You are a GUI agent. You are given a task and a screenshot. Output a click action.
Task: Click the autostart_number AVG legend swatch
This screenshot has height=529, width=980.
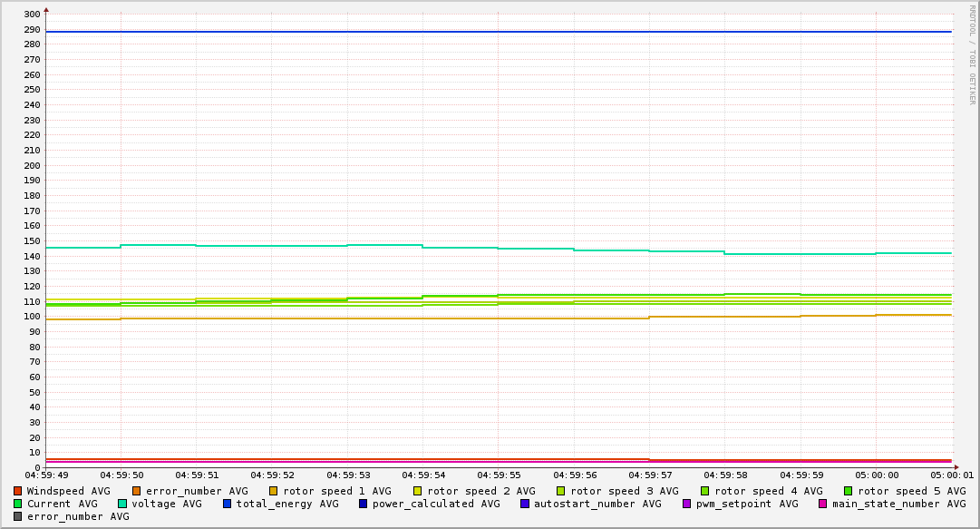[525, 504]
